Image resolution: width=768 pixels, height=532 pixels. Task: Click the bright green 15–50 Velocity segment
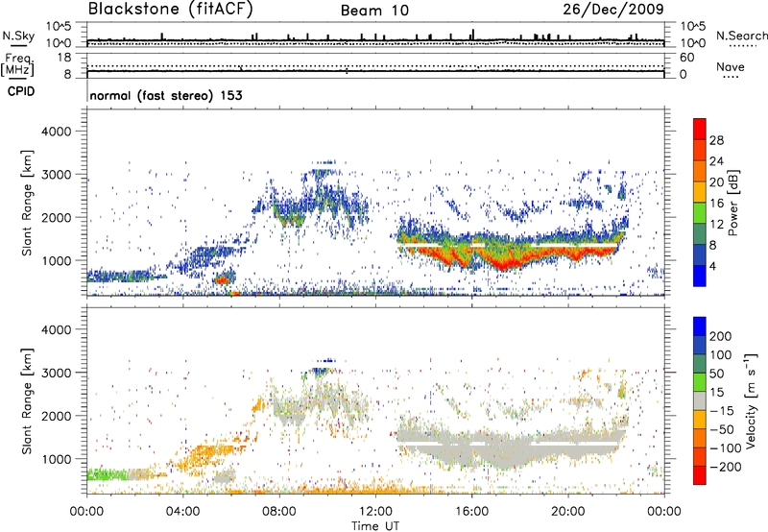(700, 382)
